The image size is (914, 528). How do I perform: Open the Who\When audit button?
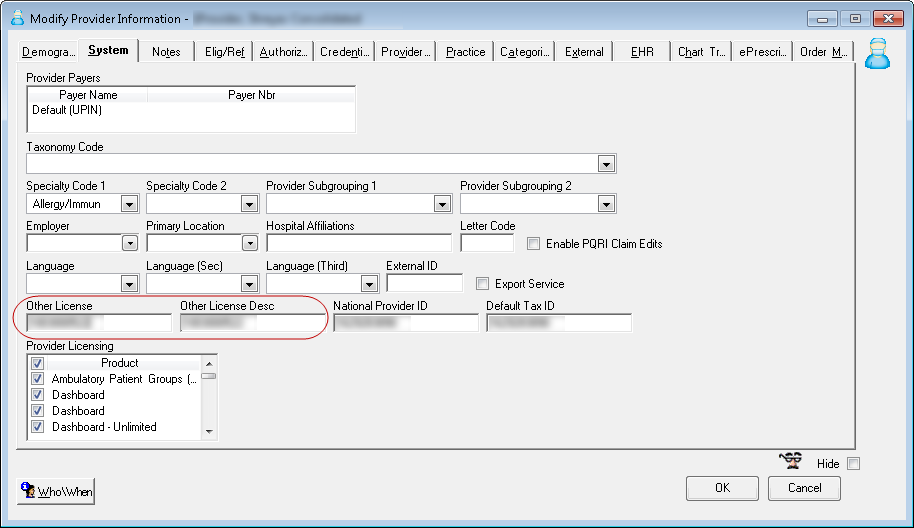56,491
